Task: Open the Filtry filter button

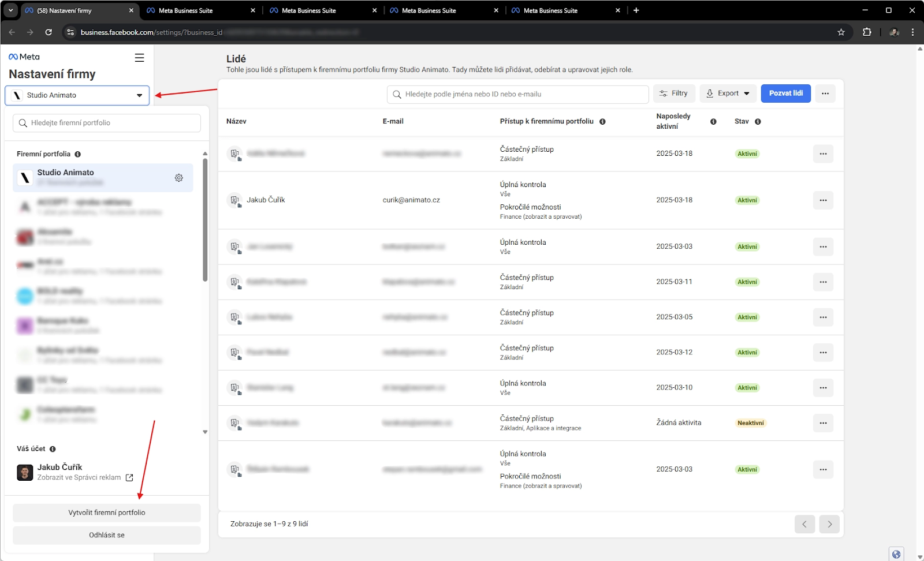Action: click(674, 93)
